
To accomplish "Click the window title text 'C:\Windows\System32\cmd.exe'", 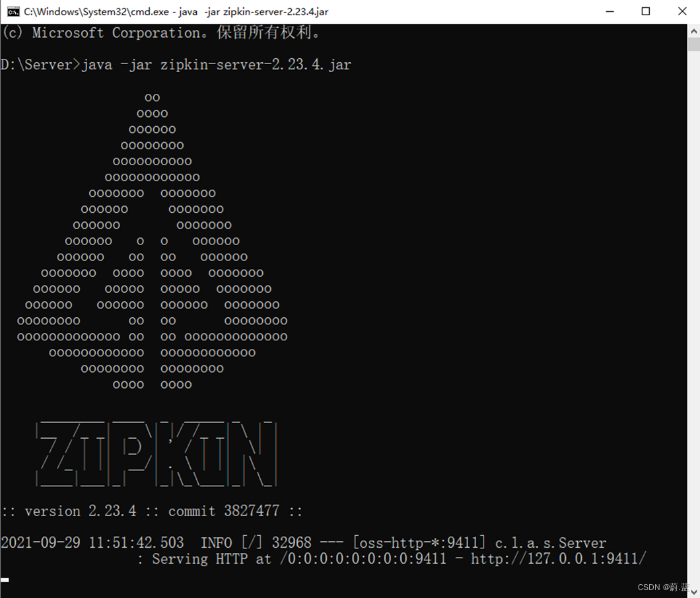I will coord(96,12).
